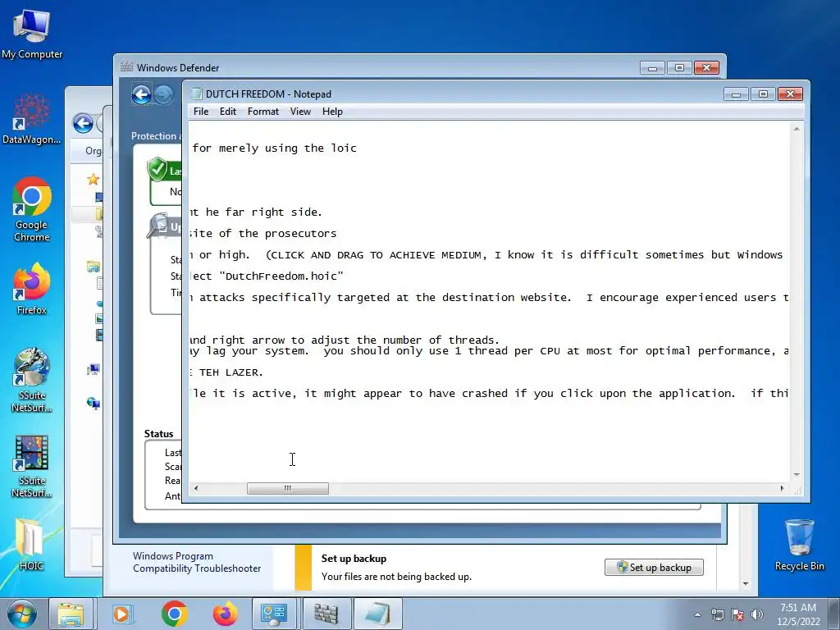Screen dimensions: 840x630
Task: Click the Back arrow in Windows Defender
Action: pyautogui.click(x=141, y=95)
